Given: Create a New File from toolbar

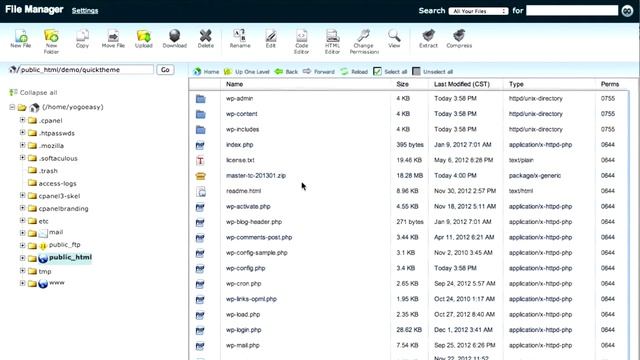Looking at the screenshot, I should click(20, 39).
